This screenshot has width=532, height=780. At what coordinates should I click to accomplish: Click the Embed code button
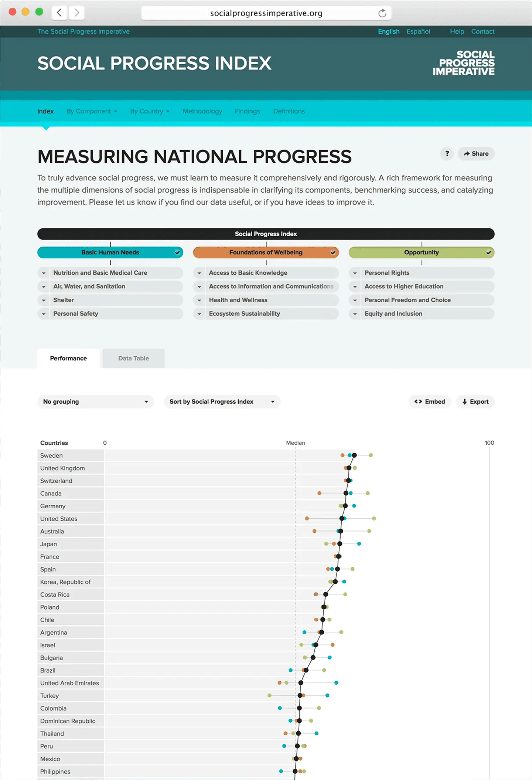tap(430, 402)
